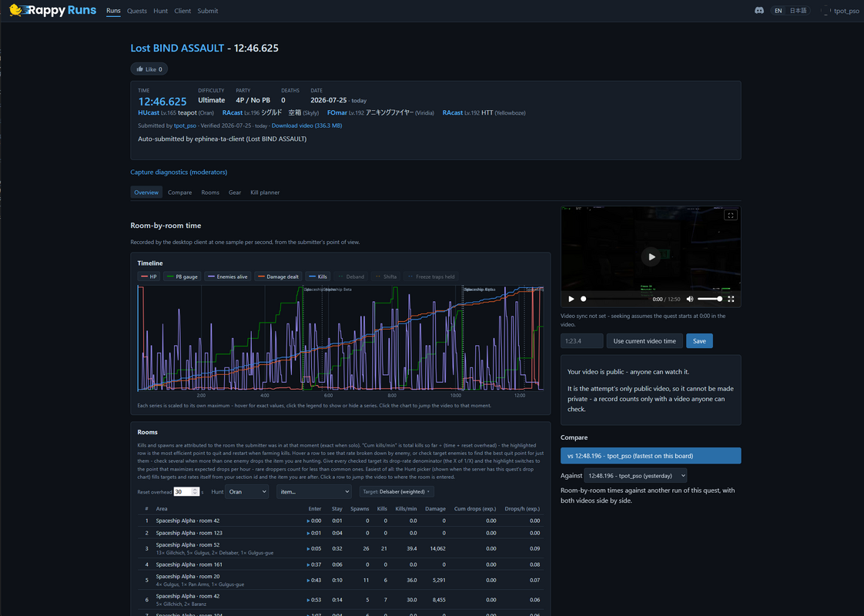Switch to the Kill planner tab
Image resolution: width=864 pixels, height=616 pixels.
[265, 192]
